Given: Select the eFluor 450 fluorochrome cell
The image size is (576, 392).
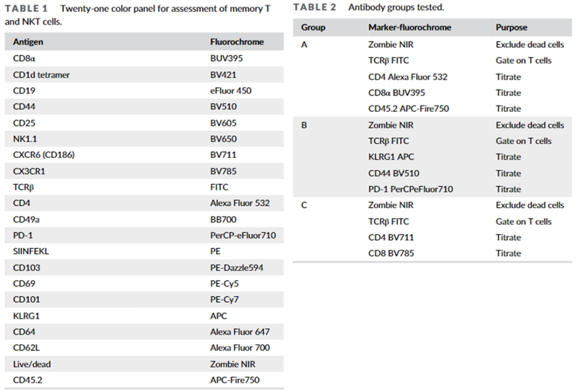Looking at the screenshot, I should pos(231,91).
